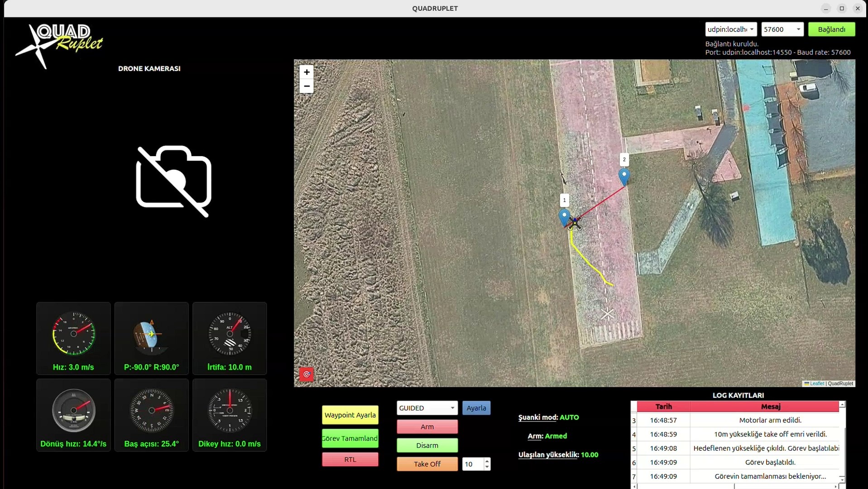Click the 'Hız: 3.0 m/s' readout
Viewport: 868px width, 489px height.
click(73, 367)
